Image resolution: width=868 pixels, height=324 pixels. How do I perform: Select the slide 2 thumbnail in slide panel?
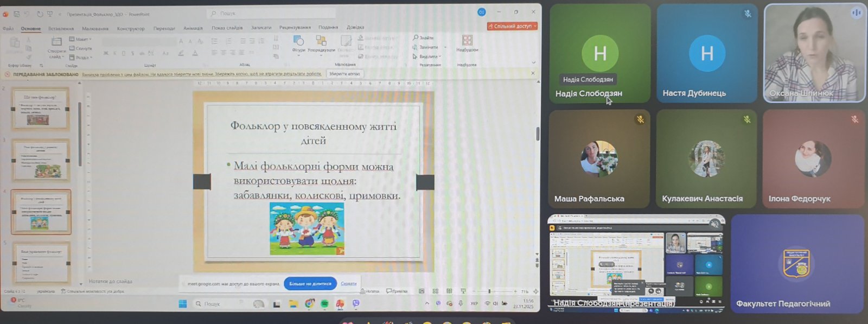point(41,109)
